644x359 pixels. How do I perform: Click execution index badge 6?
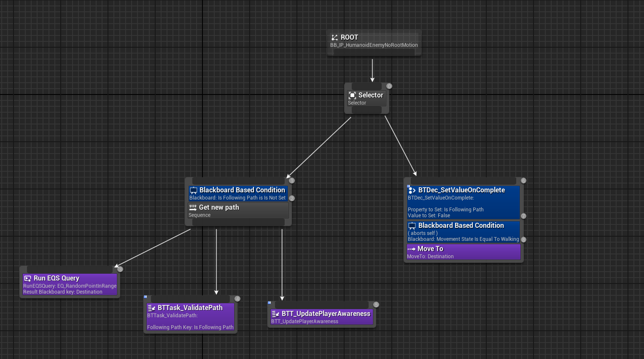click(x=523, y=181)
